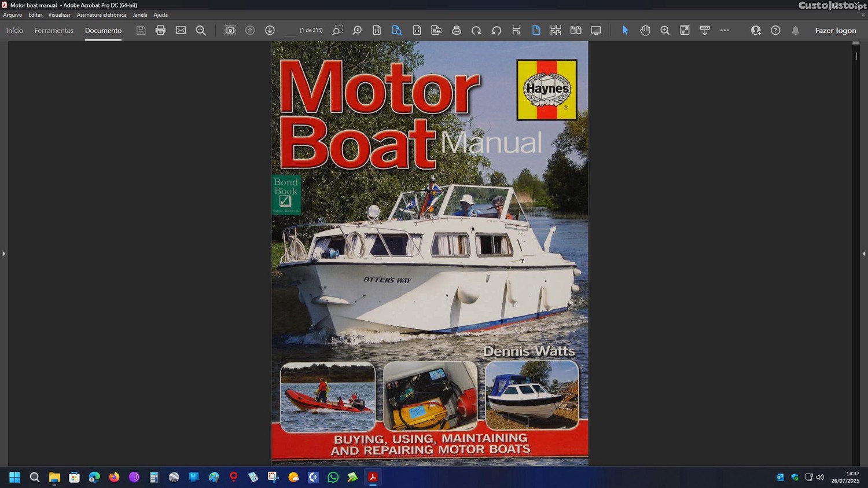Print the document using printer icon

160,30
